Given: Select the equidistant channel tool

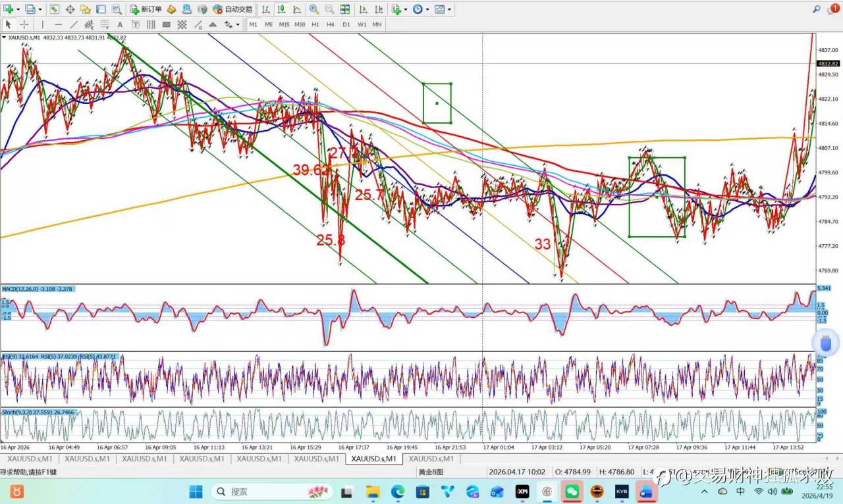Looking at the screenshot, I should pyautogui.click(x=89, y=24).
